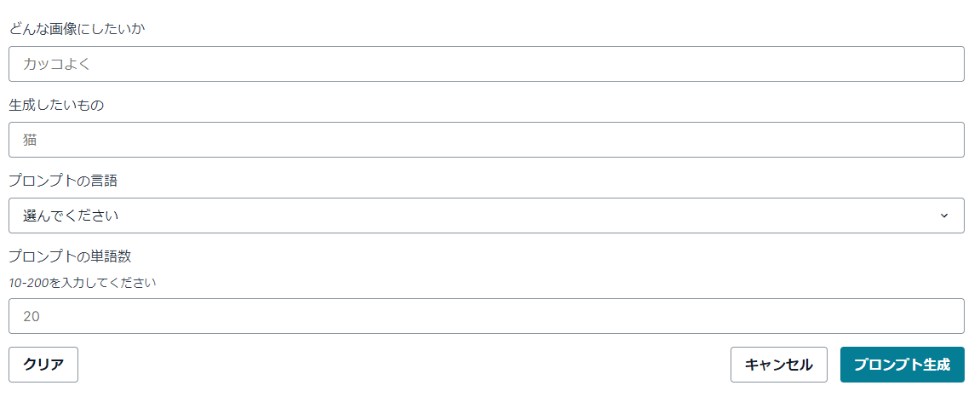Screen dimensions: 980x397
Task: Open the 選んでください language combo box
Action: (x=485, y=216)
